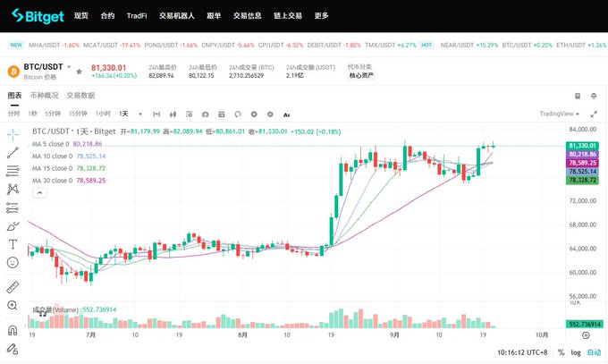Open price alert bell icon

[x=594, y=96]
